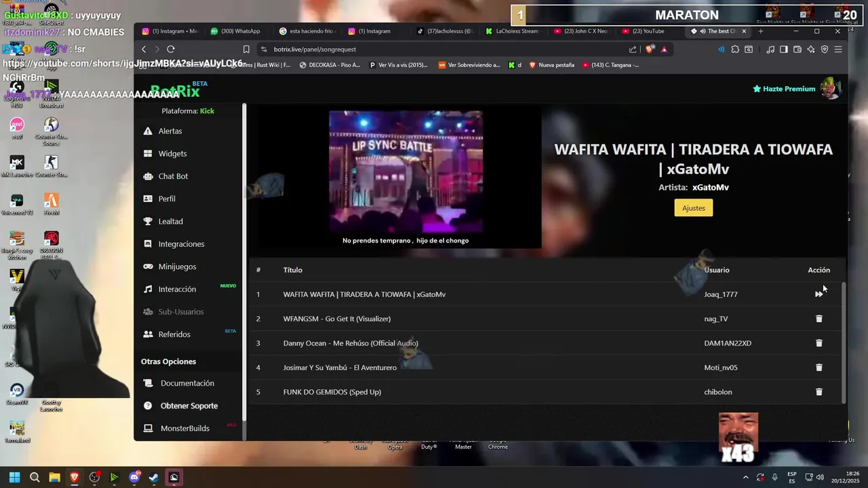Open File Explorer from the taskbar
The width and height of the screenshot is (868, 488).
pos(54,477)
